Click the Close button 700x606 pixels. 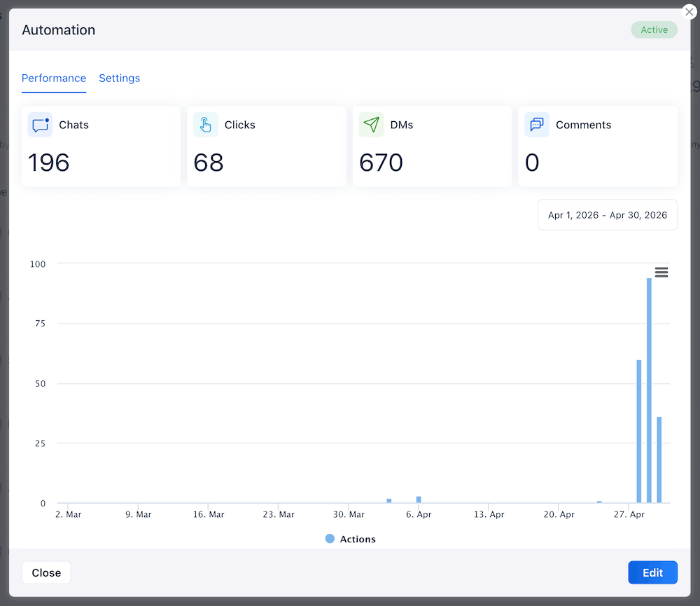point(46,572)
